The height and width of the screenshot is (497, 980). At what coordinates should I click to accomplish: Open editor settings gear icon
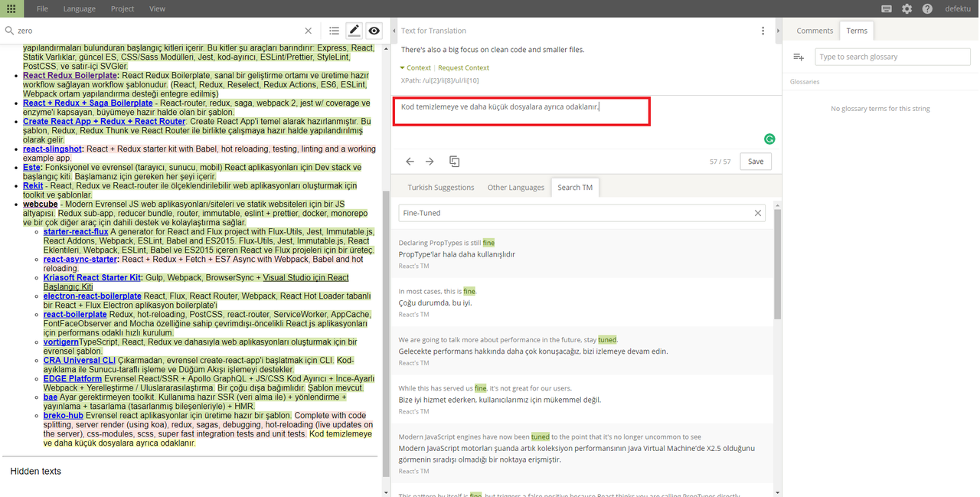click(x=907, y=8)
